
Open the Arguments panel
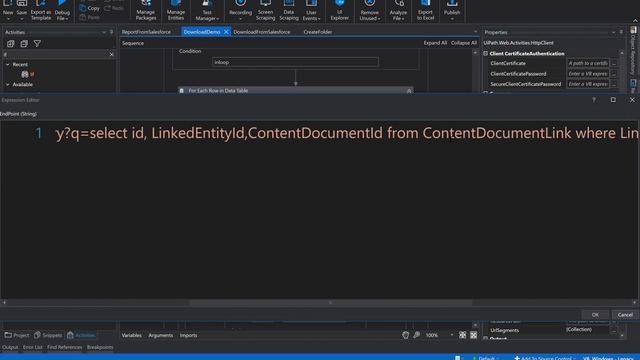pos(160,335)
